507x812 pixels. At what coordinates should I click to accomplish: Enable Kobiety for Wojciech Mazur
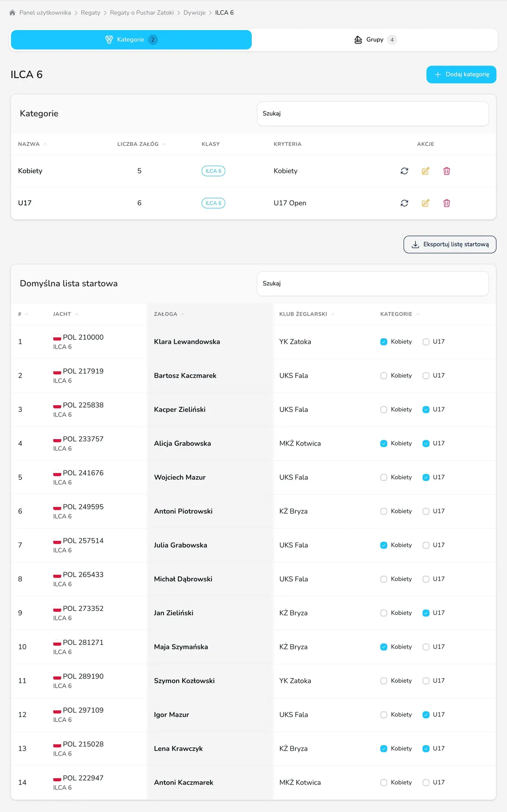pos(384,477)
